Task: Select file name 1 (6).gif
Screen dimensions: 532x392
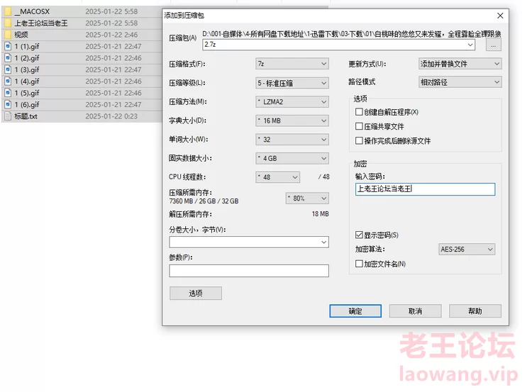Action: (x=27, y=104)
